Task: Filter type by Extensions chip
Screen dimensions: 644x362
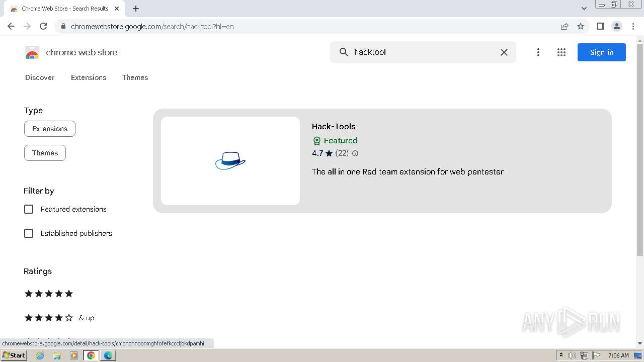Action: point(50,129)
